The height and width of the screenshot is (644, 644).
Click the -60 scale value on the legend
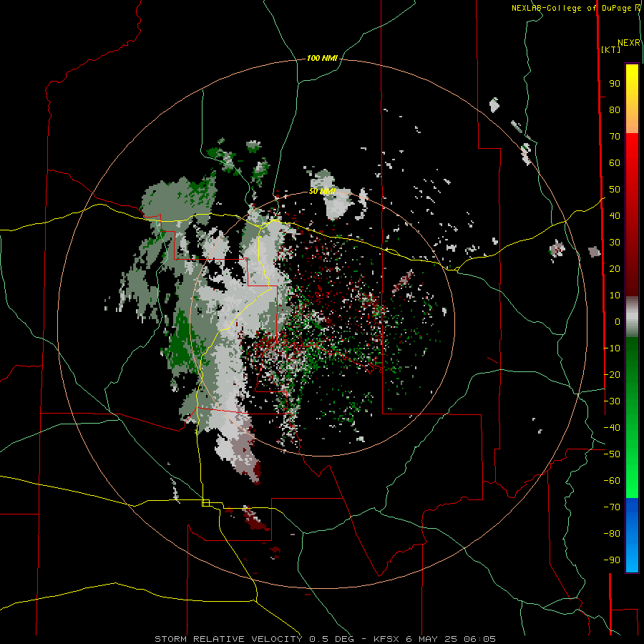pos(612,481)
